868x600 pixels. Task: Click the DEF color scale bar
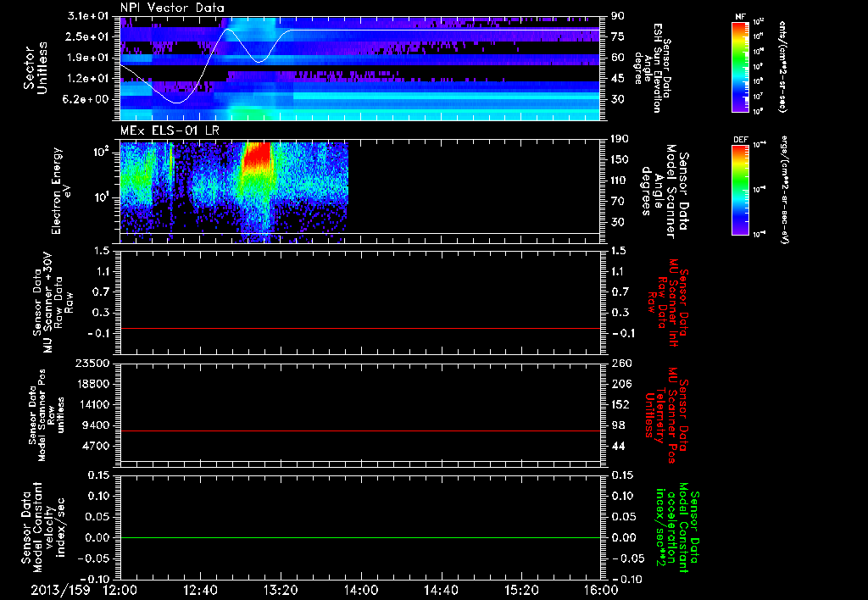[x=741, y=190]
